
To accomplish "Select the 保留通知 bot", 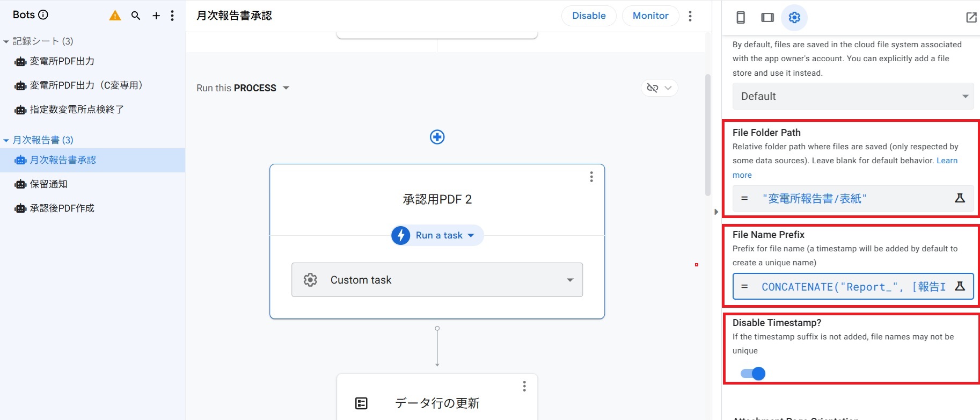I will click(x=48, y=184).
